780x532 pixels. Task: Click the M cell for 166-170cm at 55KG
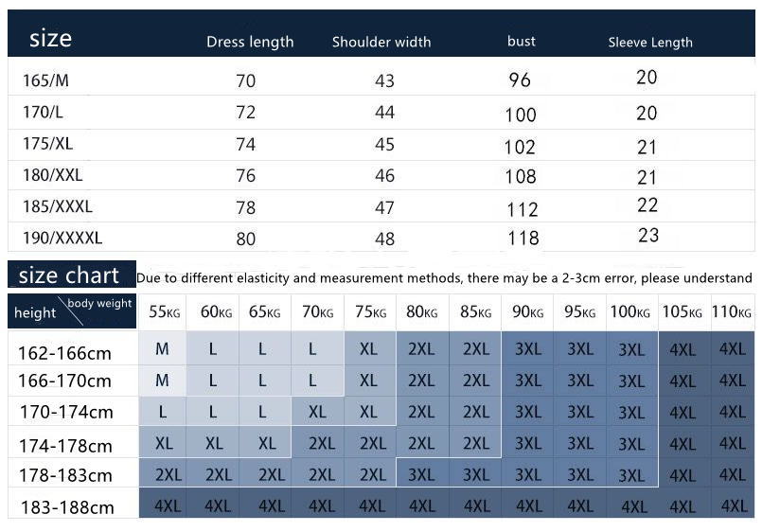pyautogui.click(x=162, y=381)
